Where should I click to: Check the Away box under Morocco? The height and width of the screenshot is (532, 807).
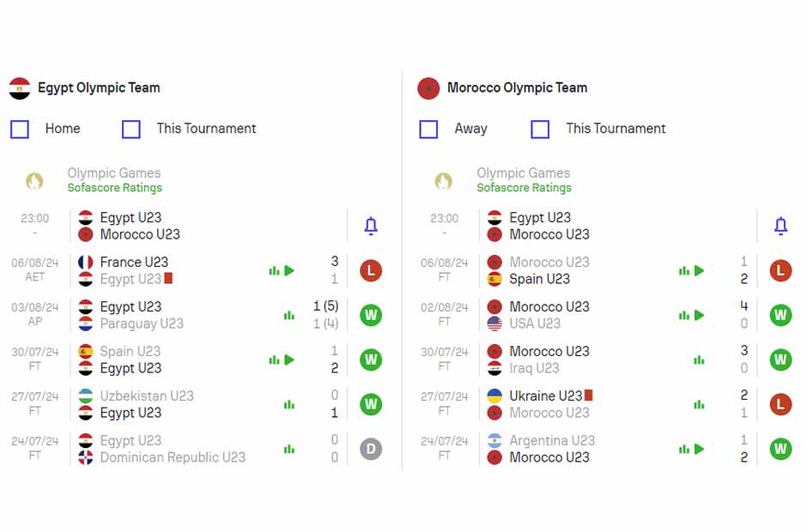pos(428,130)
